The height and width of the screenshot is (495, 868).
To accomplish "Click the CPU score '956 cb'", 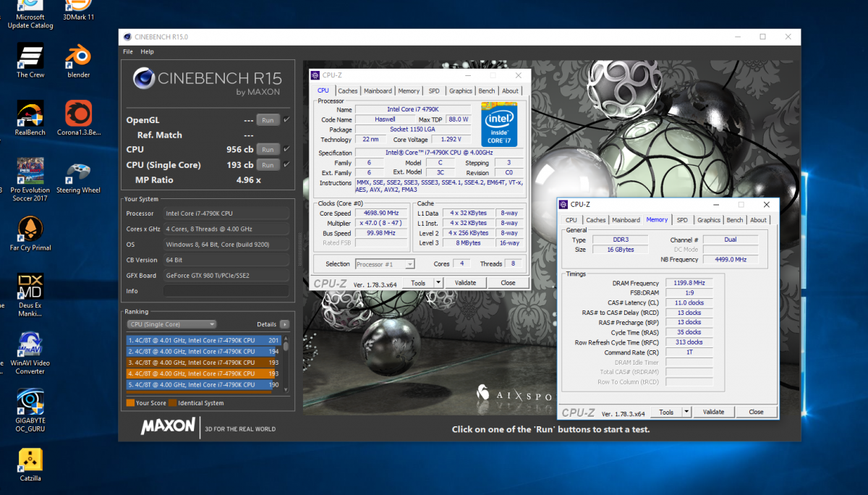I will click(239, 150).
